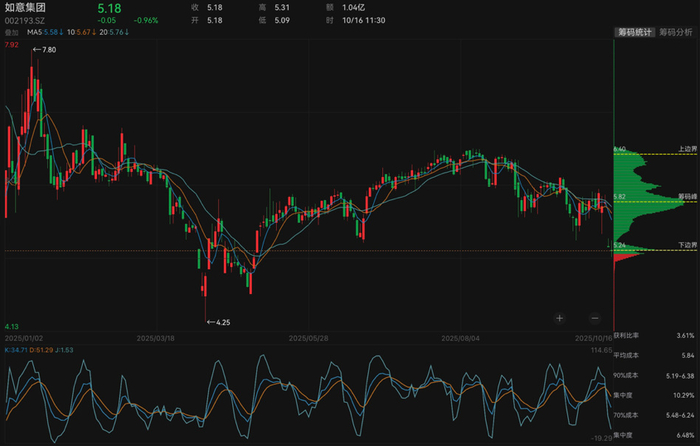Switch to 筹码分析 tab
700x446 pixels.
tap(676, 32)
